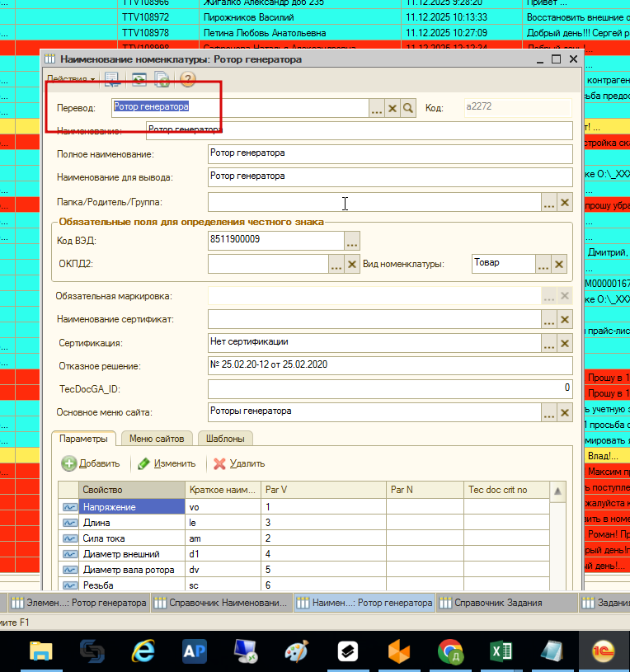Click the Наименование input field
The width and height of the screenshot is (630, 672).
pos(360,130)
